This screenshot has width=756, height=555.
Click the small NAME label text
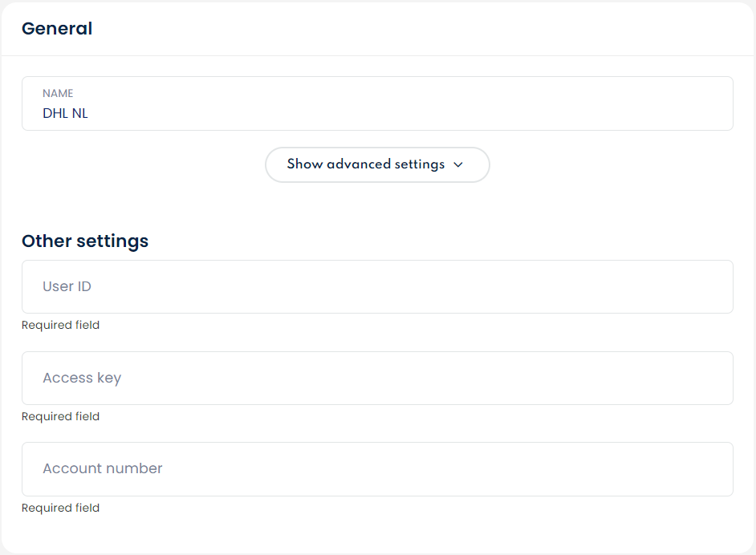[x=58, y=94]
